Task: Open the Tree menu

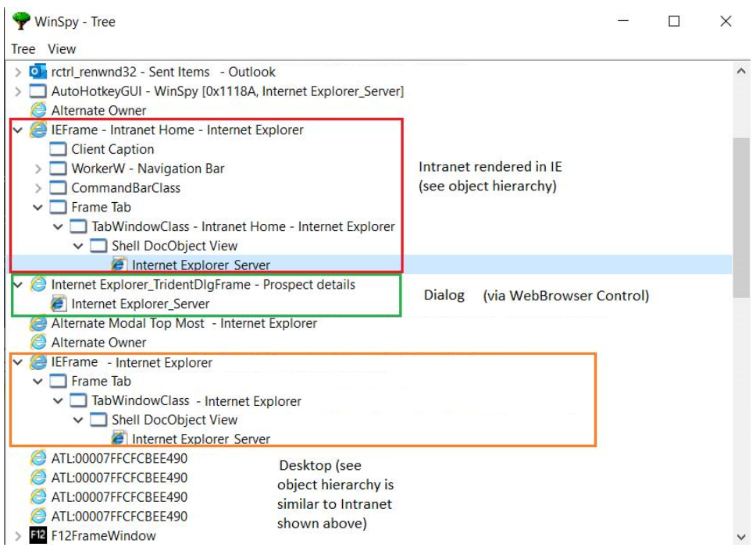Action: (x=23, y=48)
